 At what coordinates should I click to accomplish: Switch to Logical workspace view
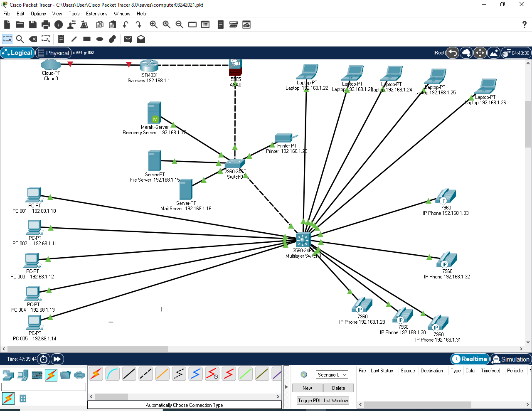coord(17,53)
